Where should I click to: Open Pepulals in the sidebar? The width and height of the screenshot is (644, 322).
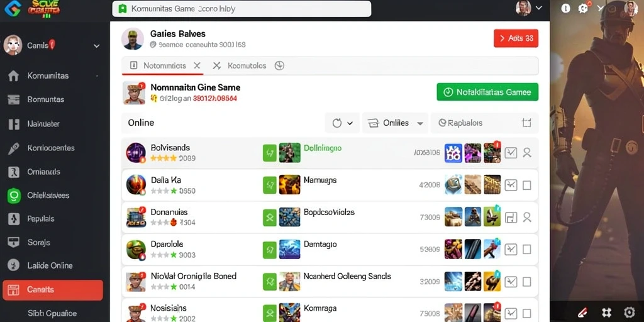(41, 219)
